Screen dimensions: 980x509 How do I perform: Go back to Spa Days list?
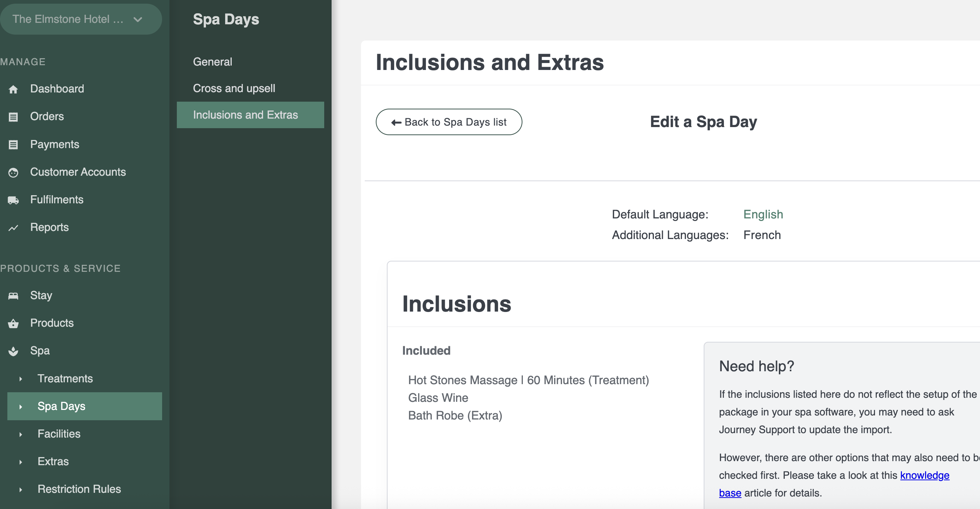coord(448,122)
